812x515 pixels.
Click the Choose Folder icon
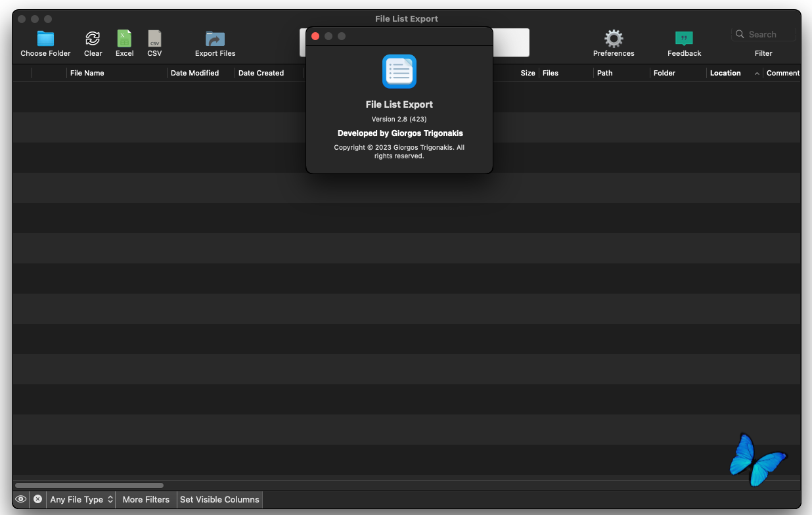pos(45,39)
